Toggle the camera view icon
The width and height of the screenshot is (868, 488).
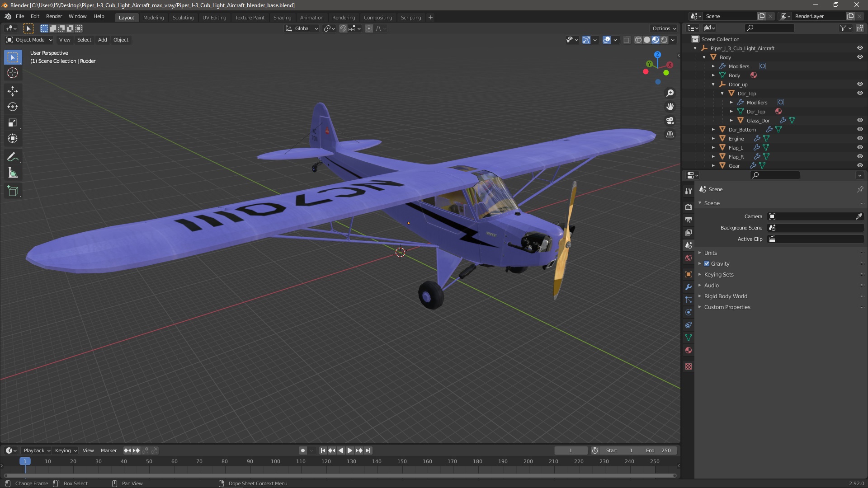[670, 121]
